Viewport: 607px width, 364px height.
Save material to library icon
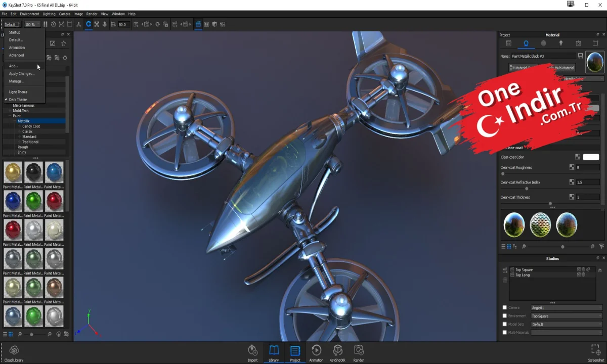tap(581, 56)
